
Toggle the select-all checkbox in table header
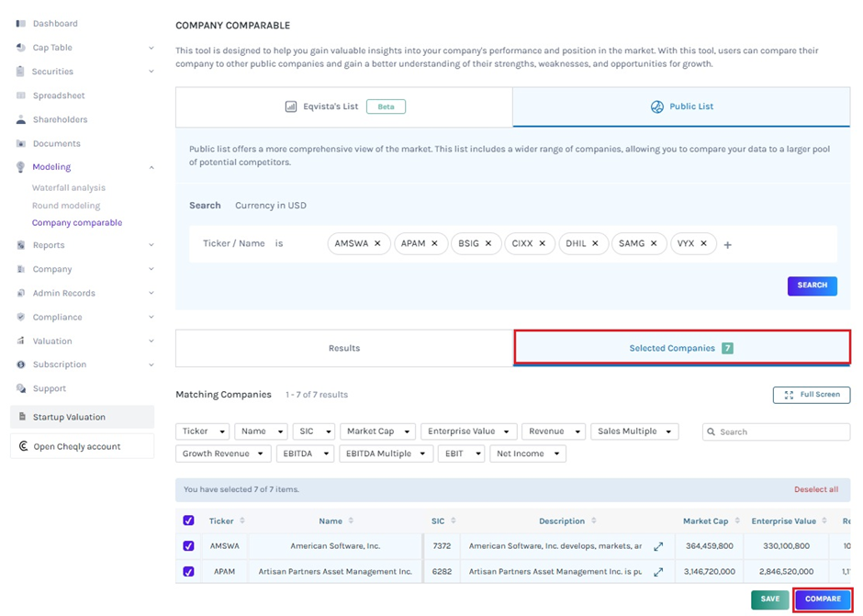(188, 521)
